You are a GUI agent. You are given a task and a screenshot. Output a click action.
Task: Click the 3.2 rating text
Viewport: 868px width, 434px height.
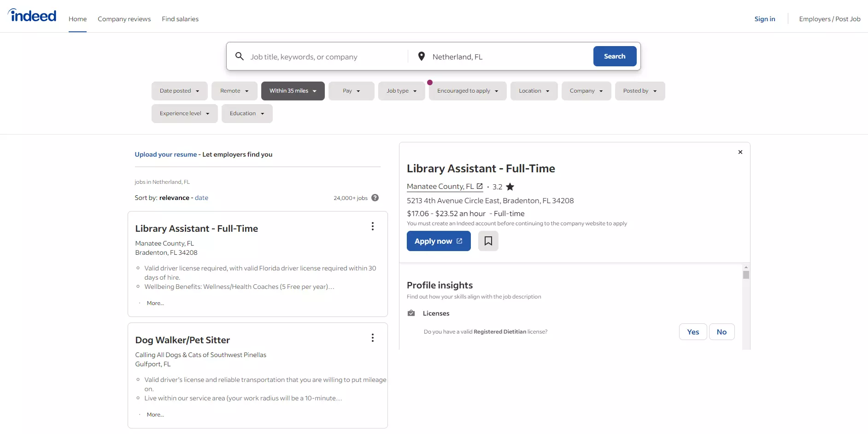(498, 187)
